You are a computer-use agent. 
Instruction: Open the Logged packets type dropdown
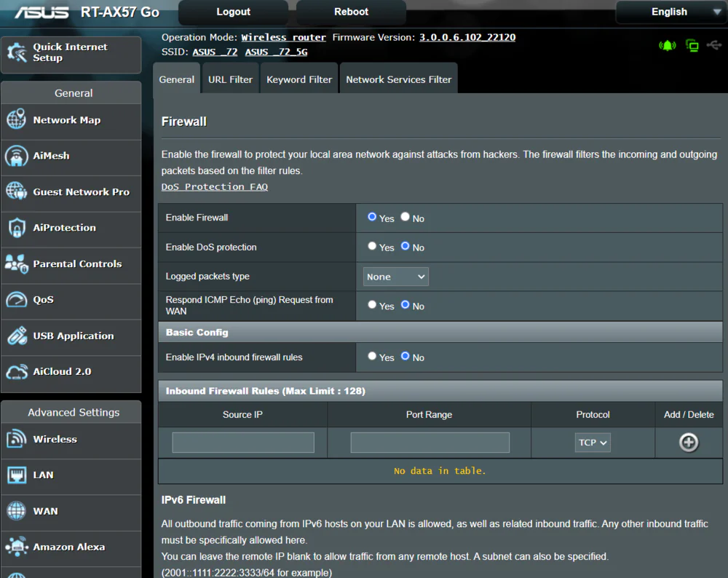(x=395, y=277)
